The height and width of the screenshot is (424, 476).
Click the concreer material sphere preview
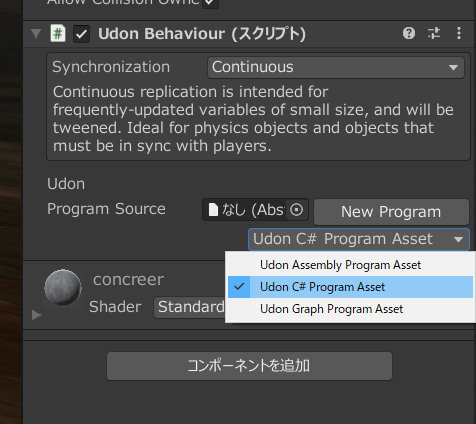point(63,287)
